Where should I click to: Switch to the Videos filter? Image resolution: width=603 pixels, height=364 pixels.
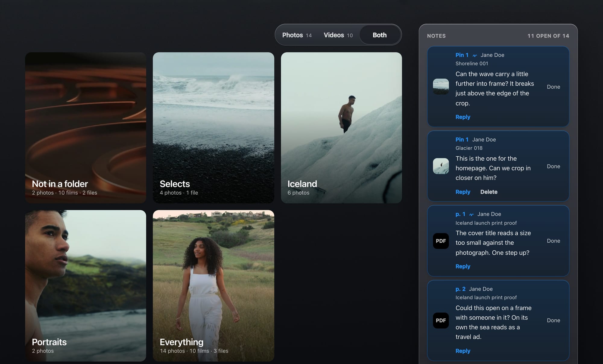pyautogui.click(x=338, y=35)
